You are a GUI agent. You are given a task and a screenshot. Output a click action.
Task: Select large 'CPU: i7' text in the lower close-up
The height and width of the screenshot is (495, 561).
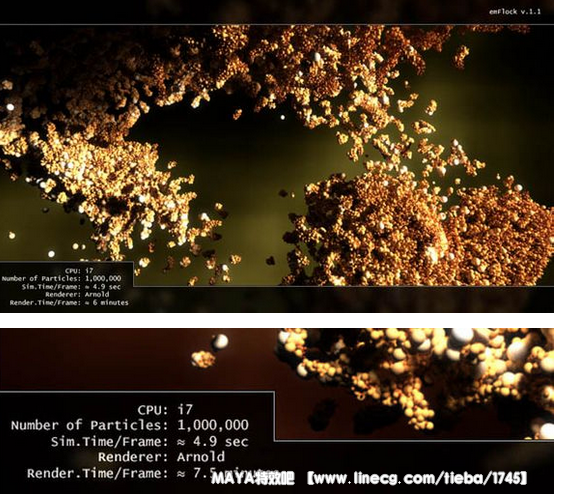pyautogui.click(x=165, y=410)
